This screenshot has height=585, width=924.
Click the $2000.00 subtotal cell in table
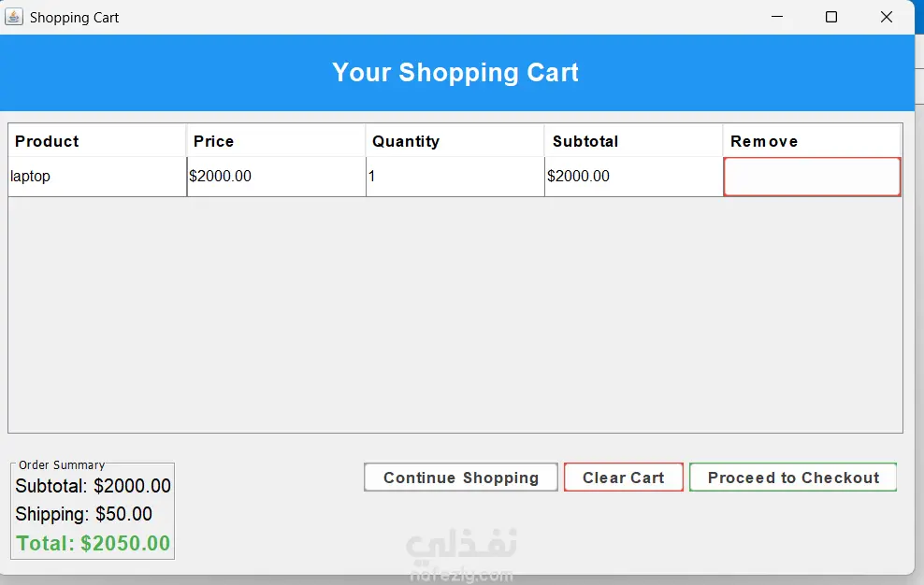pos(633,176)
